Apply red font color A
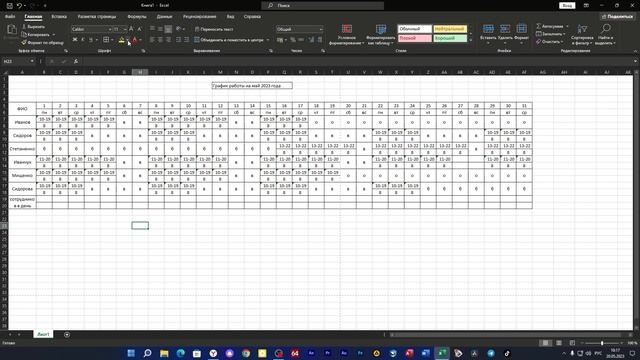The height and width of the screenshot is (360, 640). (x=135, y=40)
